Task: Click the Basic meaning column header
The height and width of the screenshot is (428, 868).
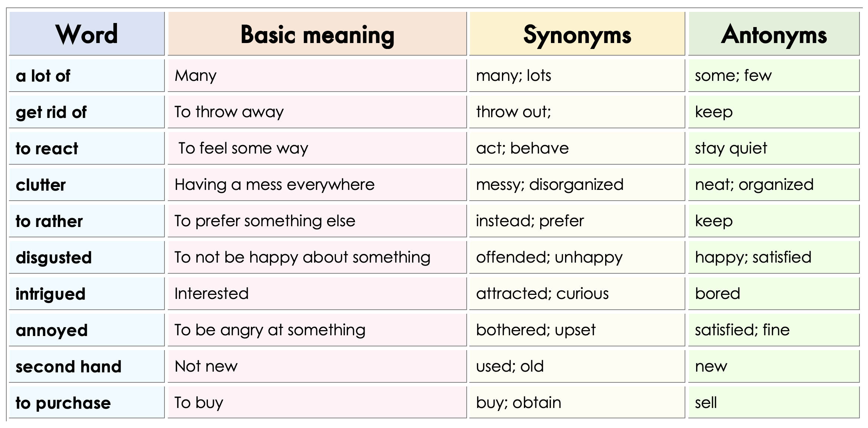Action: click(317, 34)
